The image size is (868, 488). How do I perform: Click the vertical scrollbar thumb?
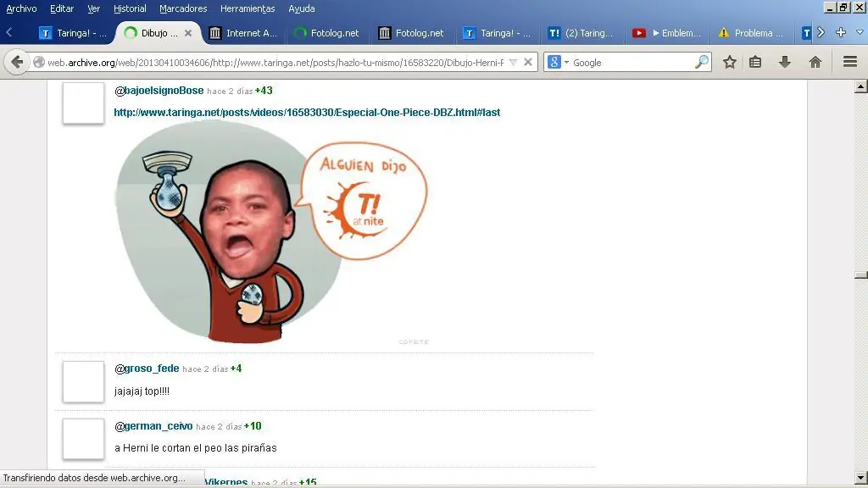click(x=861, y=275)
